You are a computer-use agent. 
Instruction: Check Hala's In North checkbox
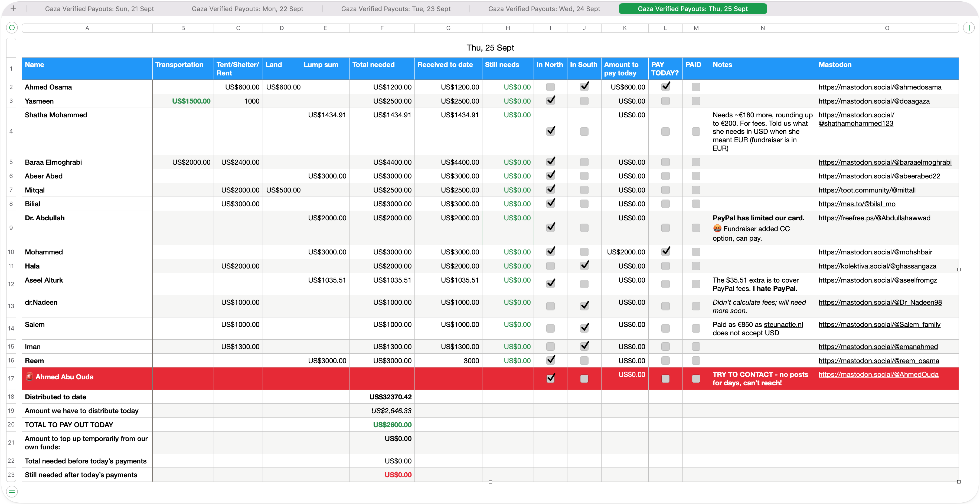(550, 266)
